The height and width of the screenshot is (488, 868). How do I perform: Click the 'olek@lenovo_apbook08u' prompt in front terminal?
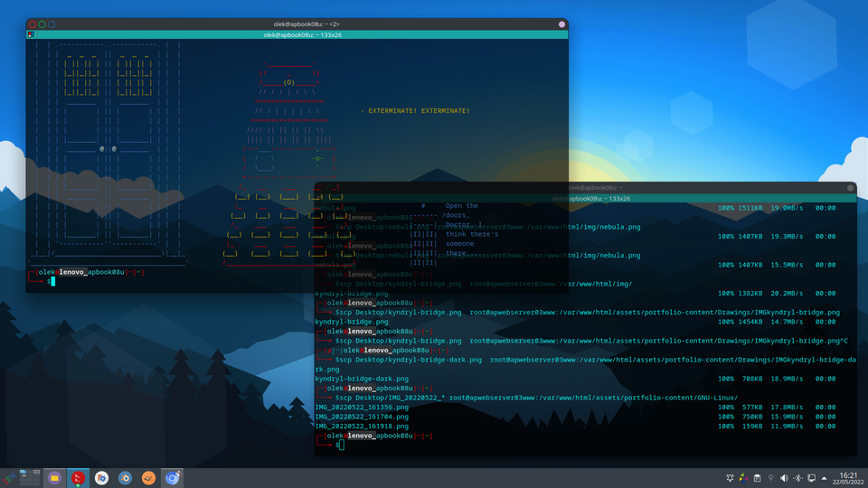pos(81,272)
